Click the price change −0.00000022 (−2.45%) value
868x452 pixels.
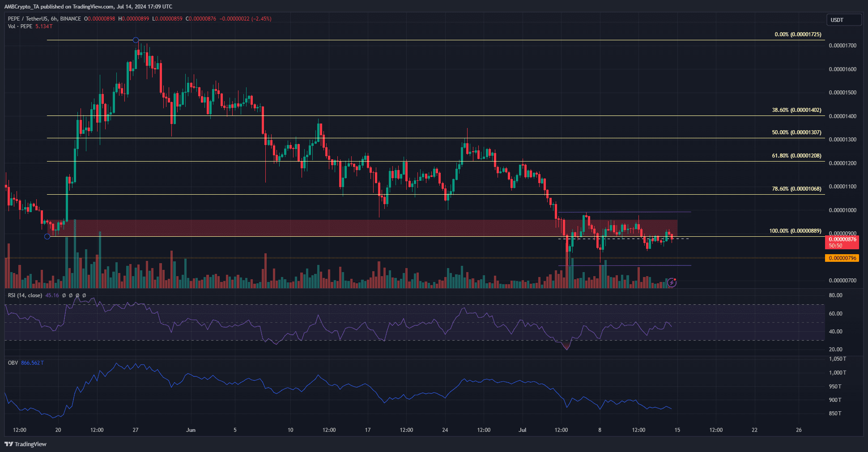pos(245,19)
